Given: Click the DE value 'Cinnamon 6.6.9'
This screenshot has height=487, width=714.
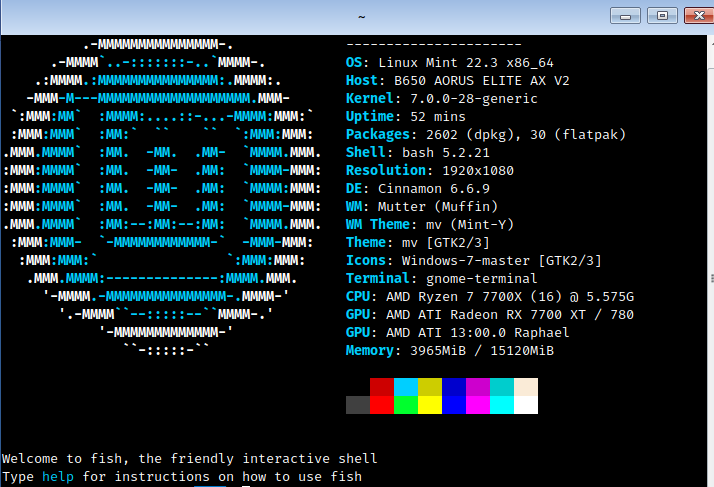Looking at the screenshot, I should [x=434, y=189].
